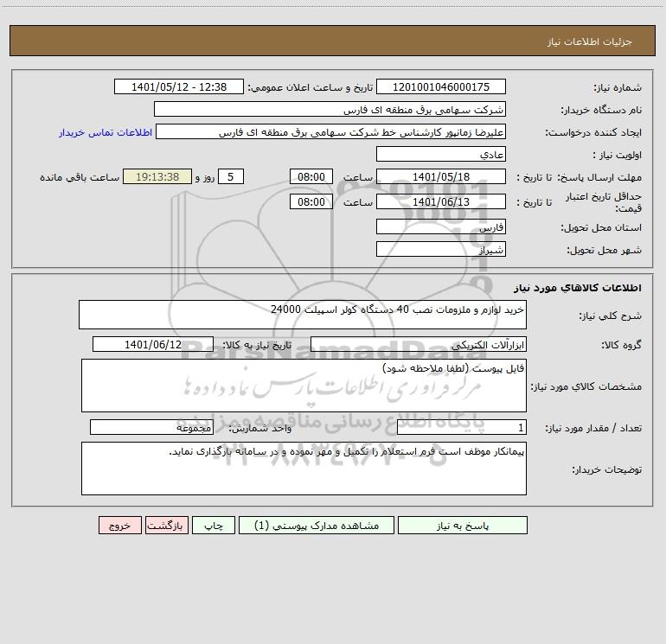The height and width of the screenshot is (644, 666).
Task: Click label تاریخ و ساعت اعلان عمومی
Action: 311,87
